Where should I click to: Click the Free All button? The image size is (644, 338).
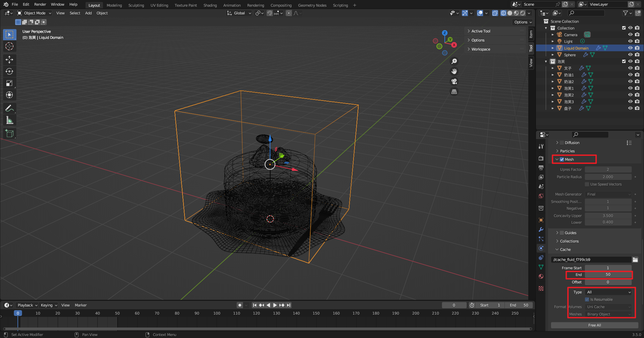(x=594, y=325)
